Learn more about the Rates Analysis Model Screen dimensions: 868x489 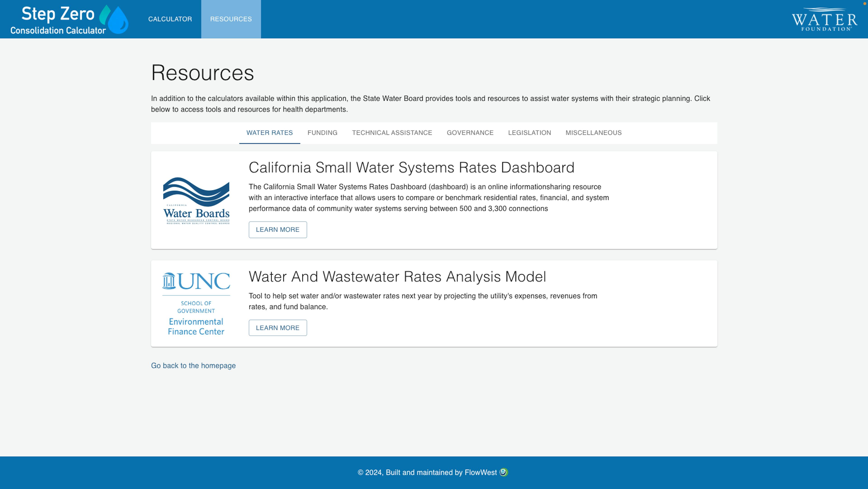(x=277, y=328)
